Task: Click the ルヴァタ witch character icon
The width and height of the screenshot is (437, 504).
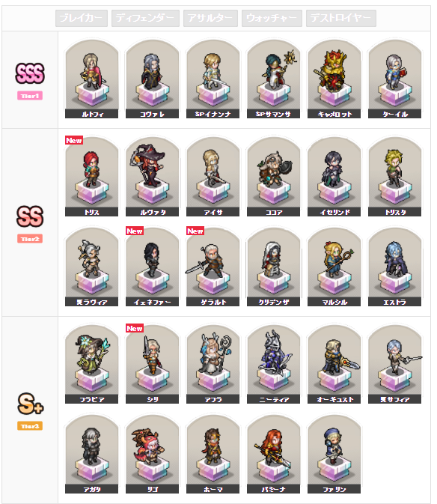Action: [x=152, y=177]
